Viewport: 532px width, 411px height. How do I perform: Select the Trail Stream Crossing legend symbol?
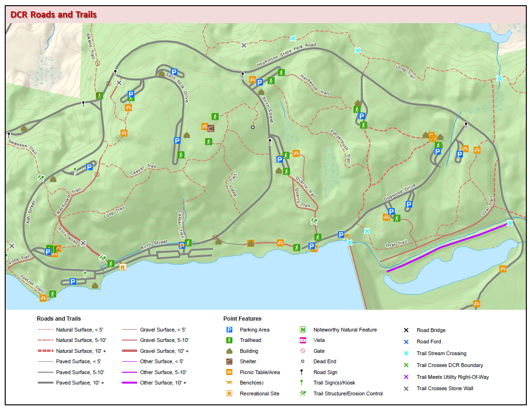pos(406,353)
